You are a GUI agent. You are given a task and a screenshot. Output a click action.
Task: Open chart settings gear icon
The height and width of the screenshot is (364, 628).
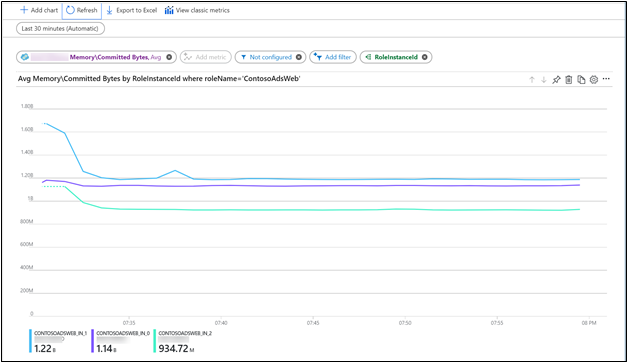click(x=594, y=80)
